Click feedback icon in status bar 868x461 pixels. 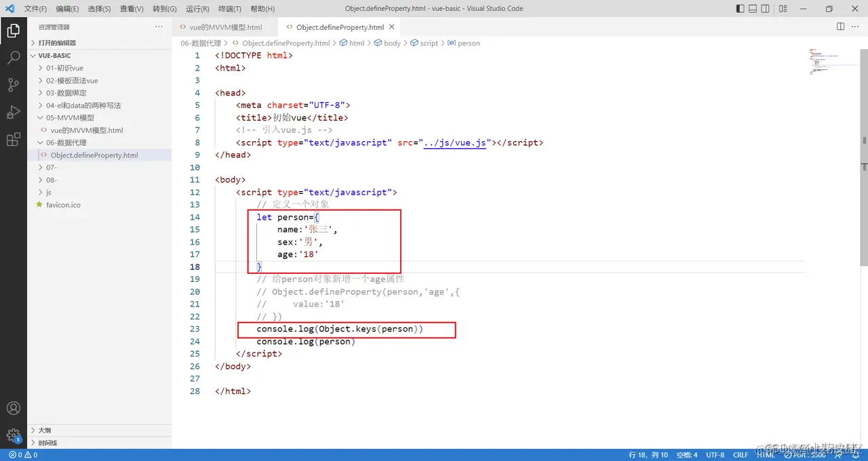coord(840,455)
